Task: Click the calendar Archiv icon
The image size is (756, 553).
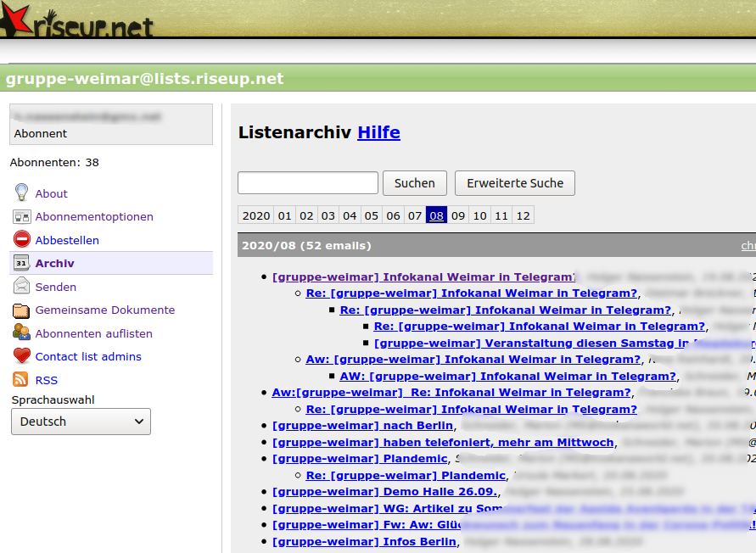Action: click(x=21, y=263)
